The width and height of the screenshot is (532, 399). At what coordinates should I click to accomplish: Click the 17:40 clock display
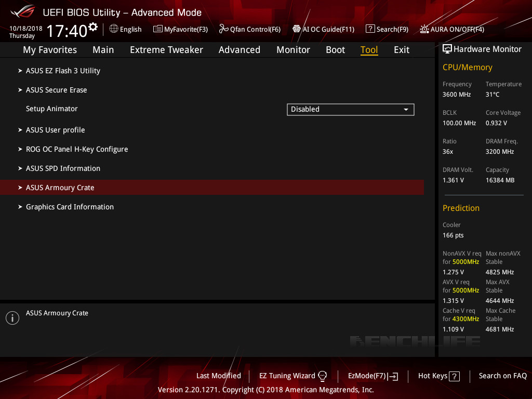point(67,31)
